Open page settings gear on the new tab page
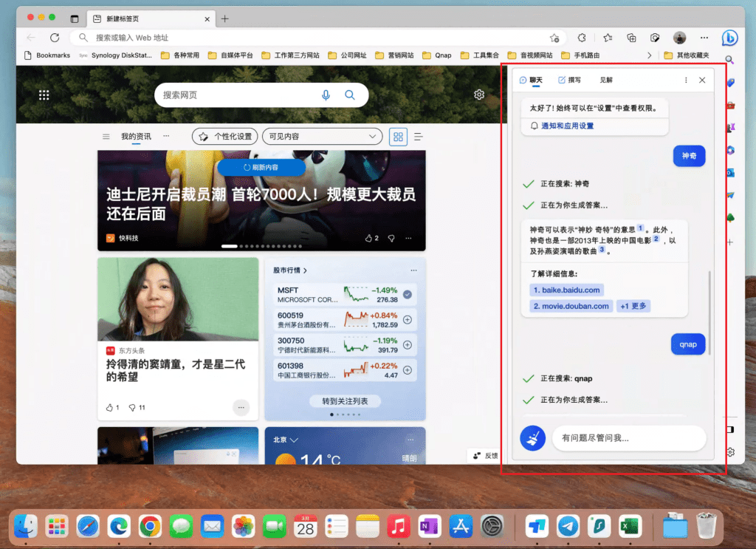 (478, 95)
